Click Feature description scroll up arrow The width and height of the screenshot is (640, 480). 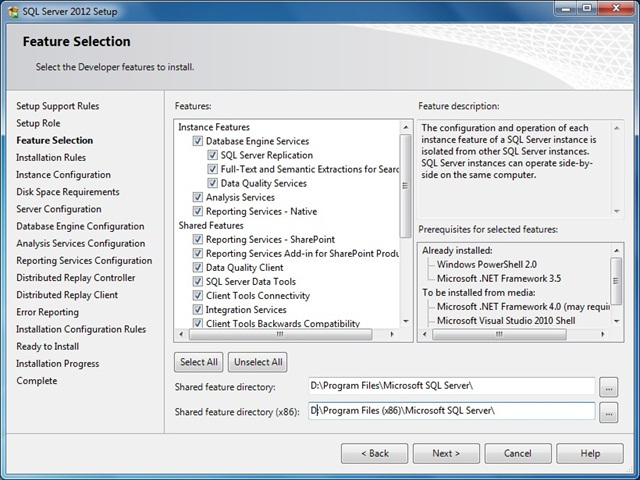617,128
